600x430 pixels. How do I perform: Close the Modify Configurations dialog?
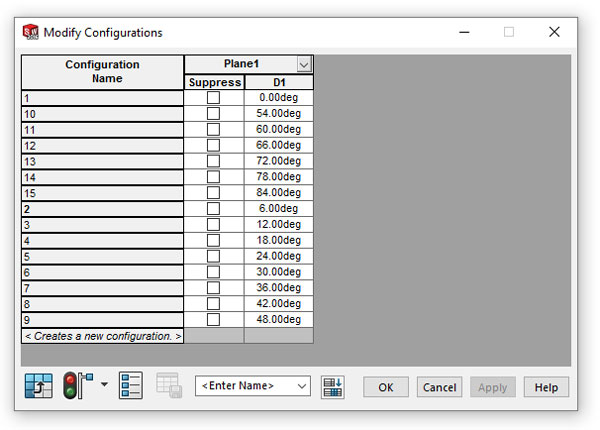(x=554, y=32)
